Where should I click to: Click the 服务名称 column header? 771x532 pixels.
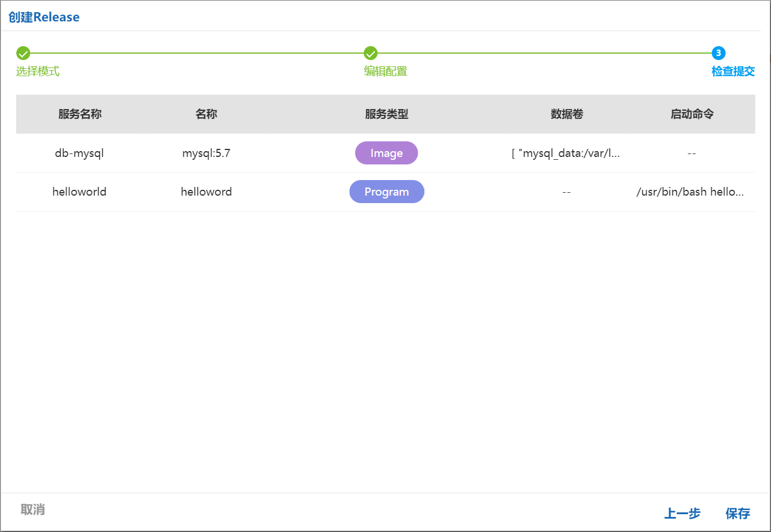pyautogui.click(x=80, y=114)
